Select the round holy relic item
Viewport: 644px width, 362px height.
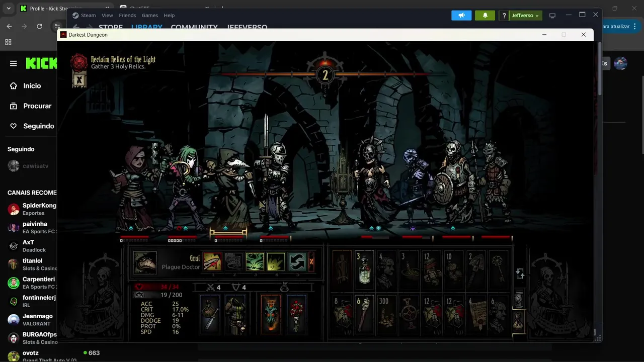tap(409, 315)
